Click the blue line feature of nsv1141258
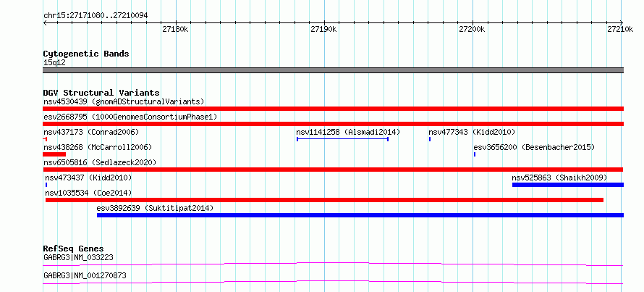Screen dimensions: 644x292 click(342, 139)
